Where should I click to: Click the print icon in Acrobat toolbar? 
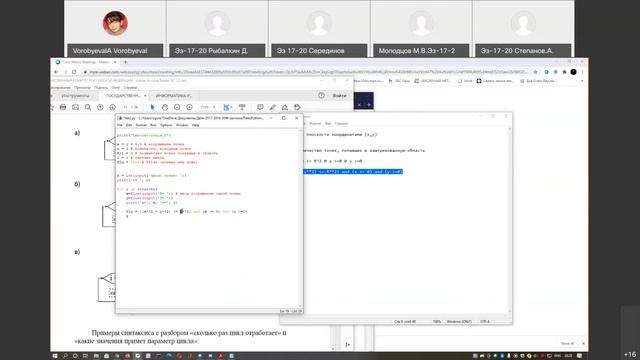(x=62, y=107)
